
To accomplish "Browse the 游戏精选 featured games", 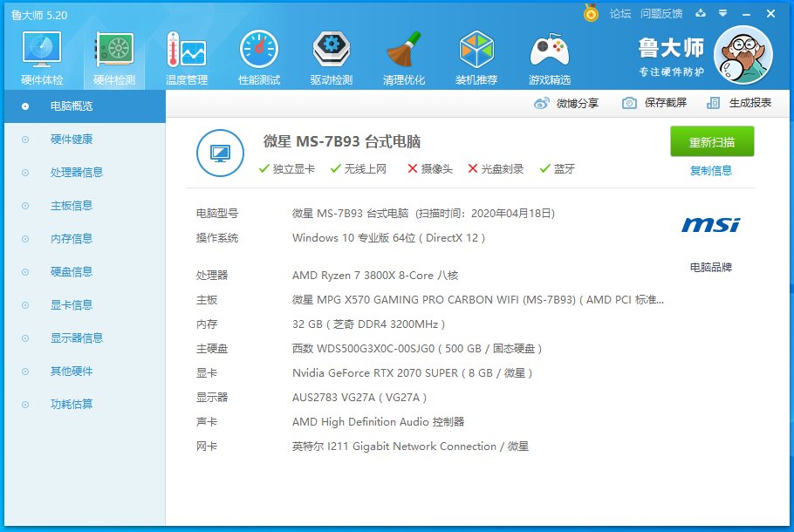I will (549, 57).
